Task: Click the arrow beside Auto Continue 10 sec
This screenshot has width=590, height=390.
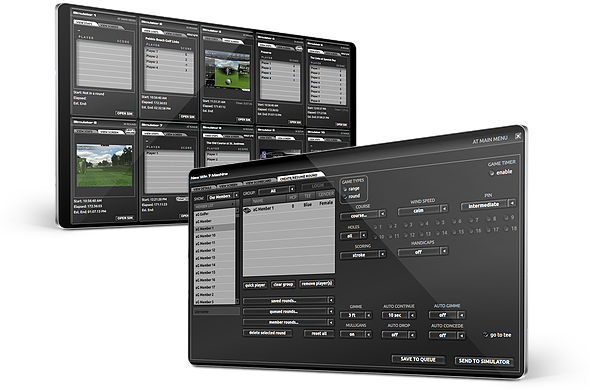Action: pos(412,315)
